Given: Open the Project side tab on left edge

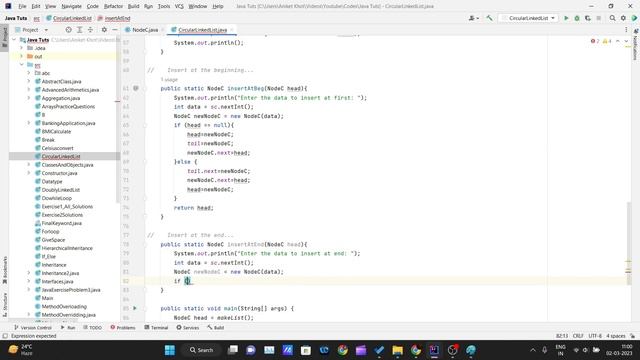Looking at the screenshot, I should 5,37.
